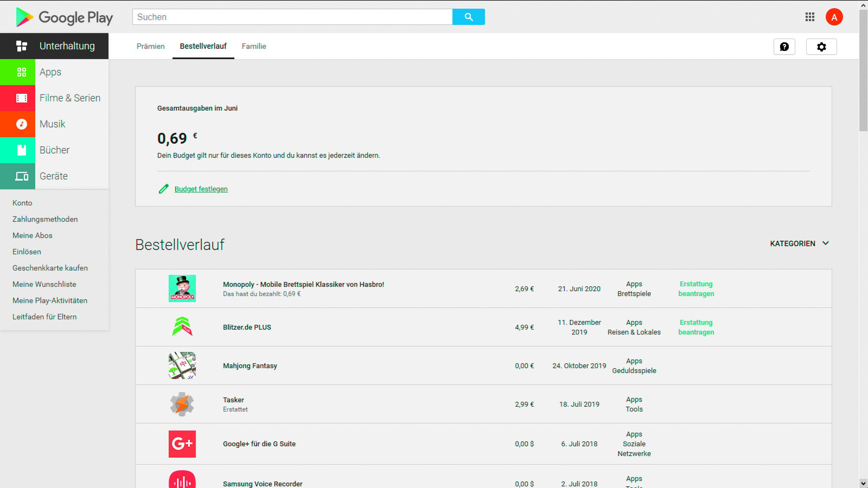Image resolution: width=868 pixels, height=488 pixels.
Task: Open the Musik section
Action: tap(52, 124)
